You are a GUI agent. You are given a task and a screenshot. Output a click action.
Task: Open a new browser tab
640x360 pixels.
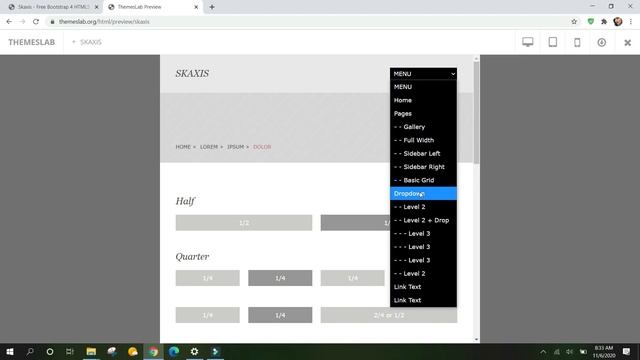(x=212, y=7)
